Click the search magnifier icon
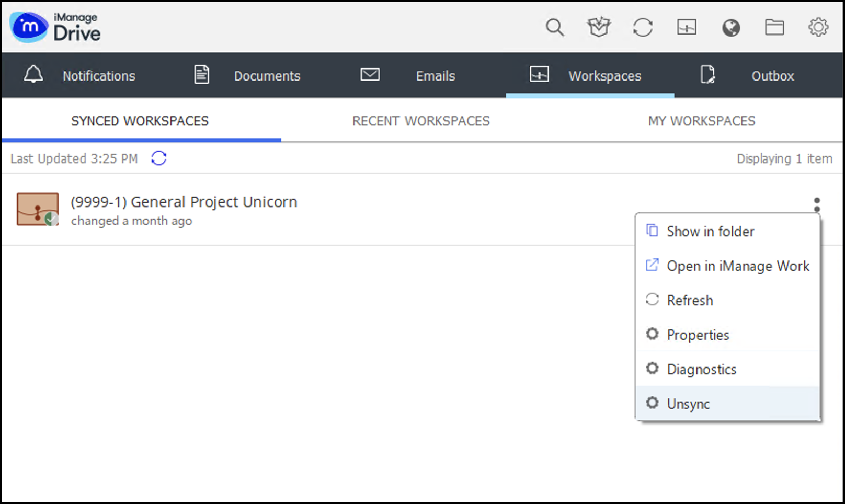Screen dimensions: 845x504 [x=554, y=27]
